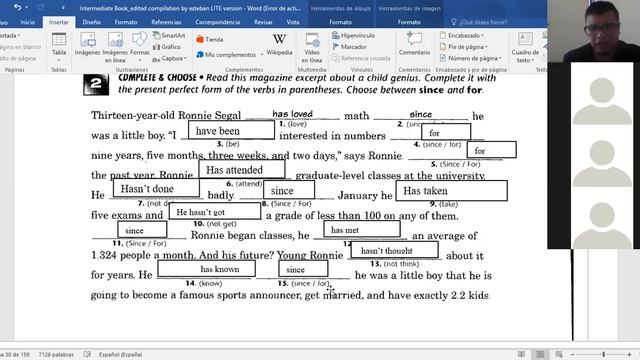640x360 pixels.
Task: Switch to Web Layout view icon
Action: [x=559, y=354]
